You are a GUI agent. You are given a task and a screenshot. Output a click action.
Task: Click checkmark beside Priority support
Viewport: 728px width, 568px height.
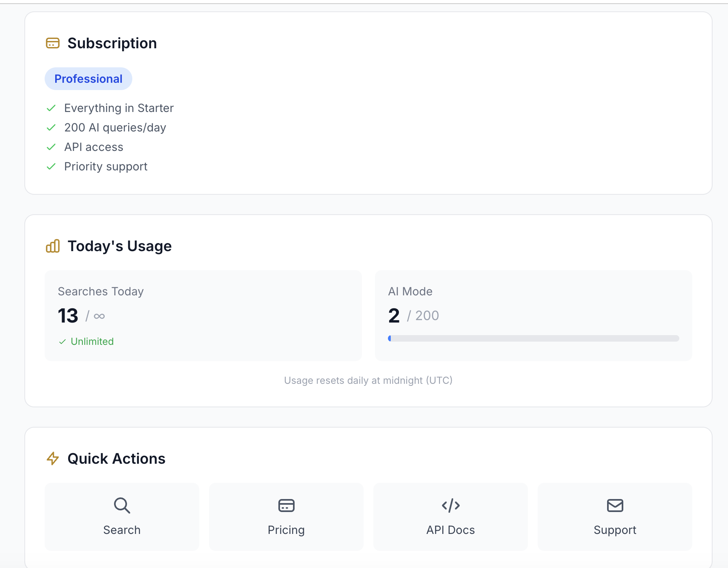51,166
